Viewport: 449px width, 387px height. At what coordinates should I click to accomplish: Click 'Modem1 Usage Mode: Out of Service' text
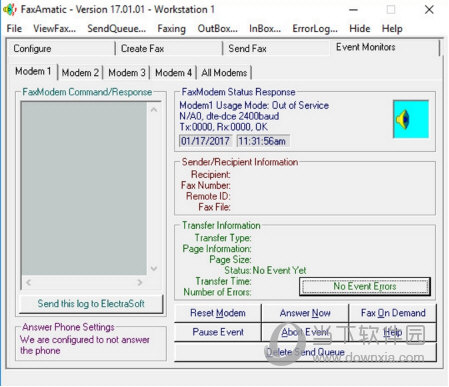tap(254, 105)
